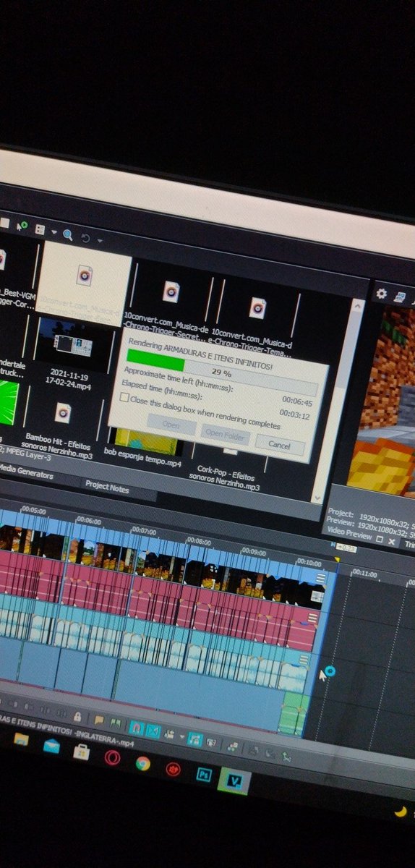Insert a region with the green flag icon
The height and width of the screenshot is (868, 415).
click(115, 723)
